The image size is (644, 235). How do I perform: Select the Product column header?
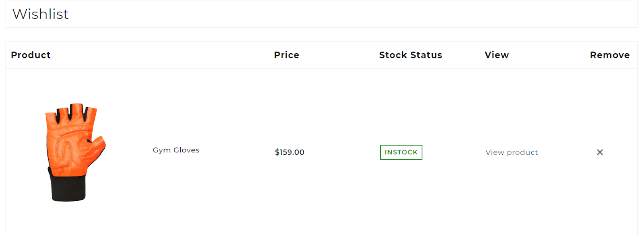point(31,55)
